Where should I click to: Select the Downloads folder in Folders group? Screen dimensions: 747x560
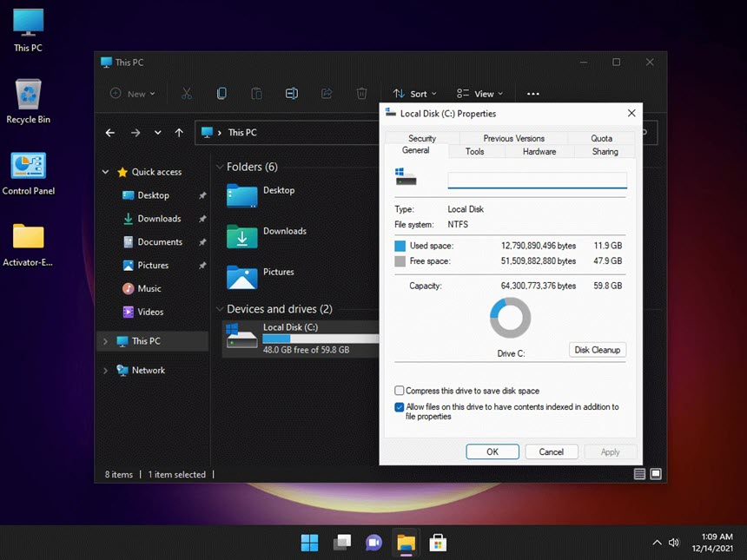267,236
